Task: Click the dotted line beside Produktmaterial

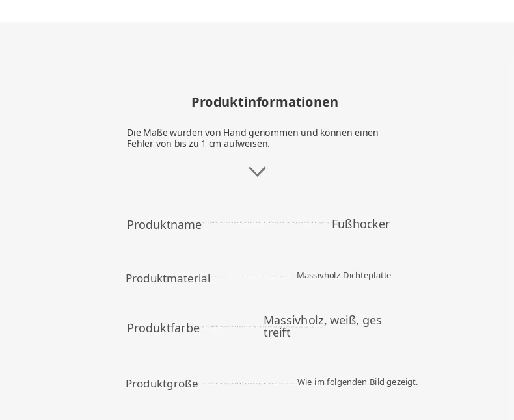Action: (x=253, y=276)
